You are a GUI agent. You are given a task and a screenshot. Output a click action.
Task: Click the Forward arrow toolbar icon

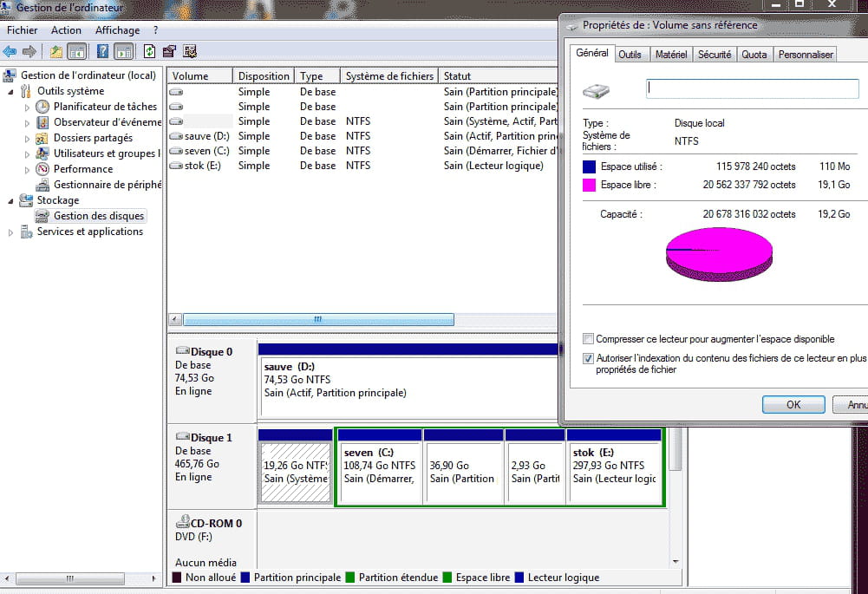pyautogui.click(x=29, y=52)
